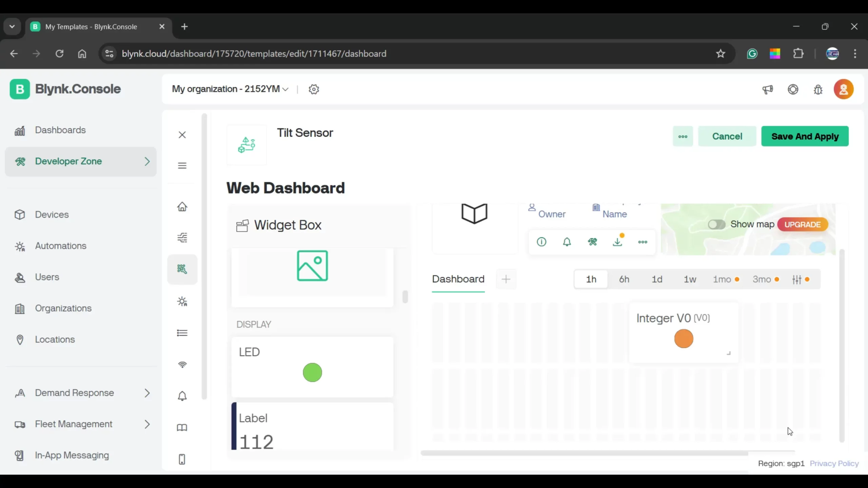Expand the Developer Zone chevron
The image size is (868, 488).
pyautogui.click(x=147, y=161)
